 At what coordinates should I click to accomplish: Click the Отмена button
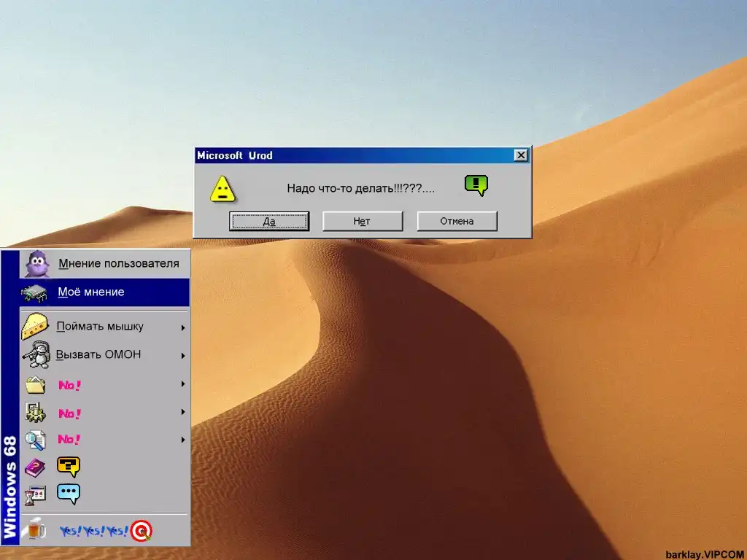(457, 221)
